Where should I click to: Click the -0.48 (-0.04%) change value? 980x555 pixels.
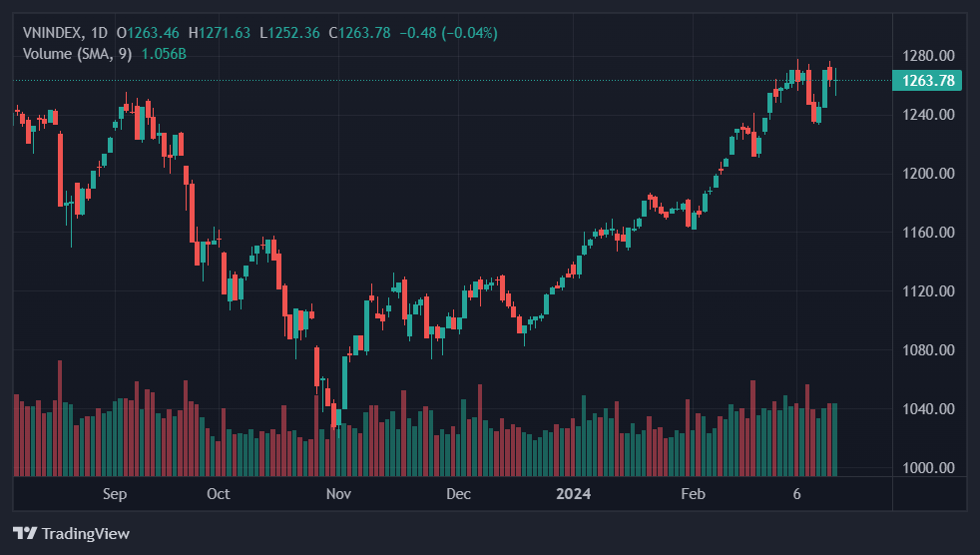tap(448, 33)
